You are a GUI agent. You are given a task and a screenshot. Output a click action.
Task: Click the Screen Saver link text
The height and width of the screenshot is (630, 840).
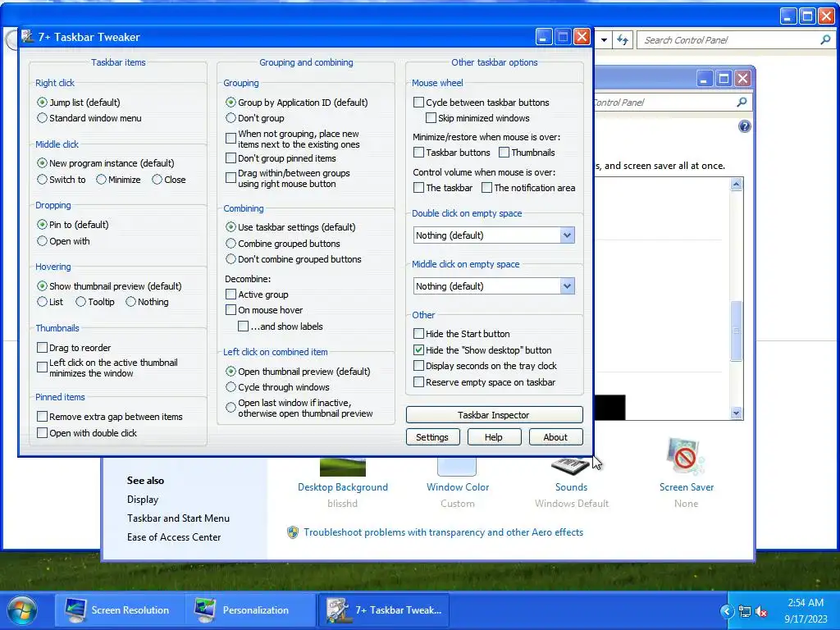[687, 487]
